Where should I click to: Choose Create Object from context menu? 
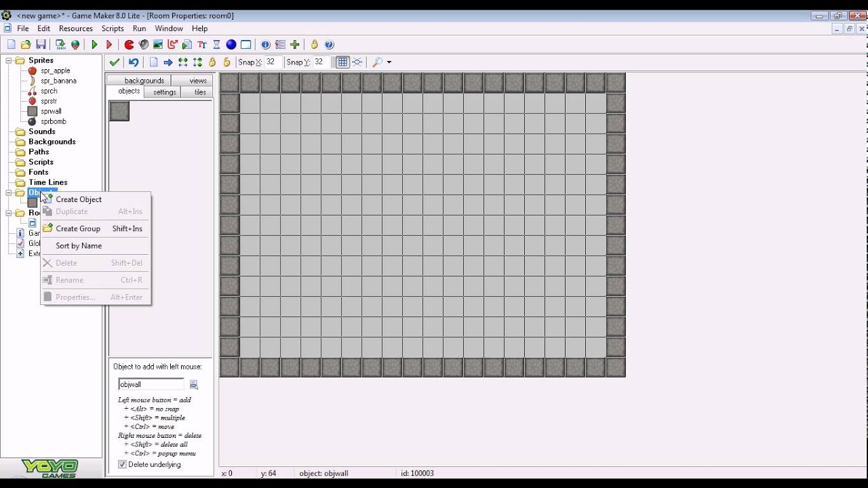click(x=96, y=199)
